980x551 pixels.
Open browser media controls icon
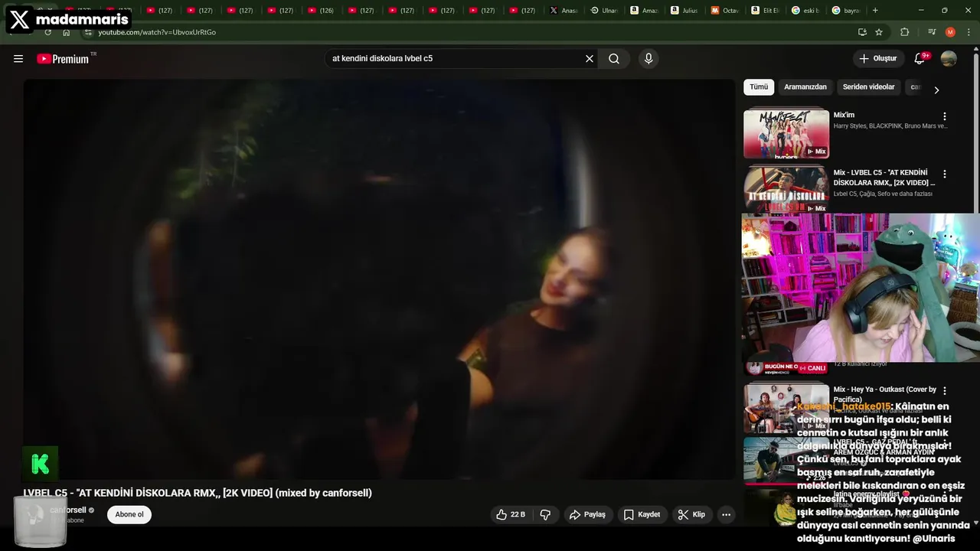(932, 32)
